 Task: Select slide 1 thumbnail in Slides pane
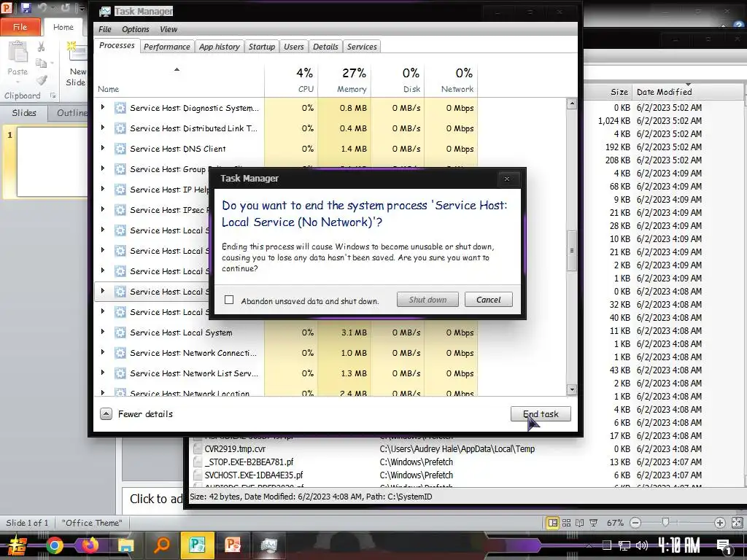[52, 161]
